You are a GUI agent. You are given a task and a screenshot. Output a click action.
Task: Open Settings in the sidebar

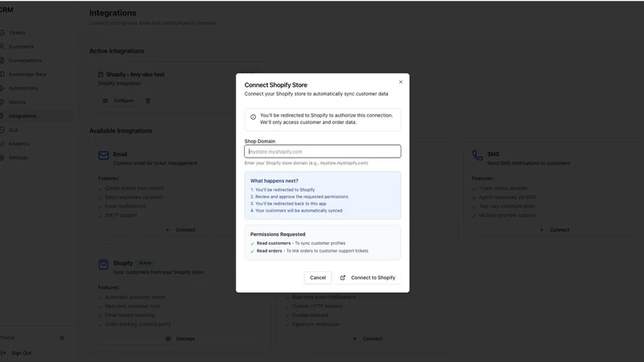point(18,158)
